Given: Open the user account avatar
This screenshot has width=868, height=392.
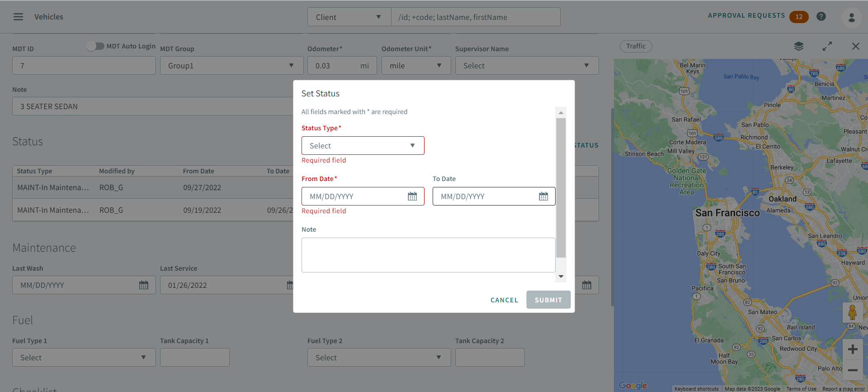Looking at the screenshot, I should pos(851,17).
